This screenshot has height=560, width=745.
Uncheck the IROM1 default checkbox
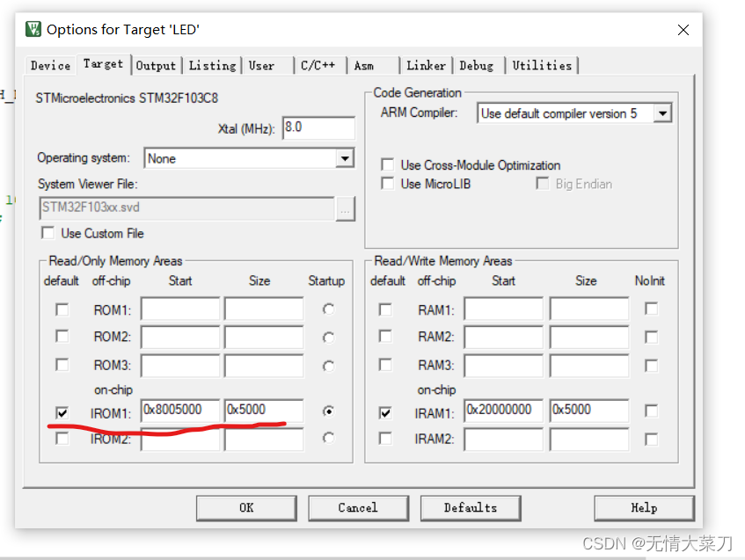[x=62, y=412]
